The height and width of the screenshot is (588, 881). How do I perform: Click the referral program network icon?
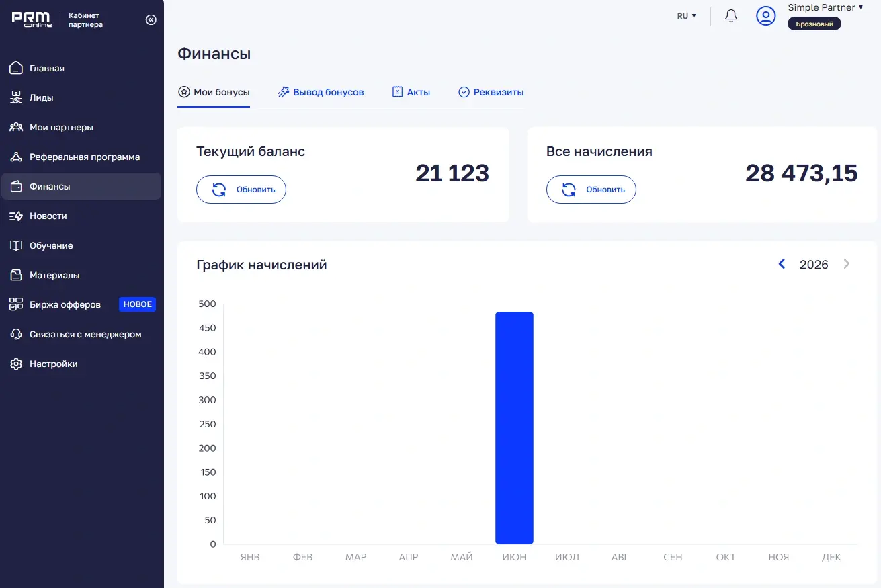point(16,157)
